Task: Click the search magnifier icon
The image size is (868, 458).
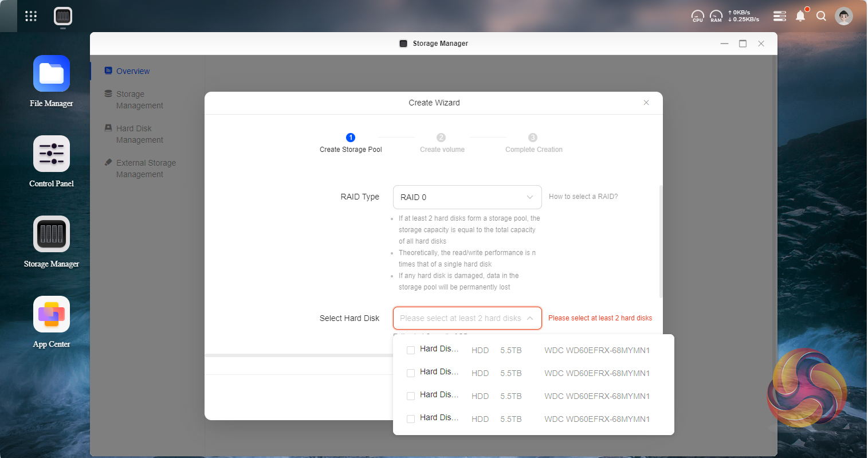Action: 821,16
